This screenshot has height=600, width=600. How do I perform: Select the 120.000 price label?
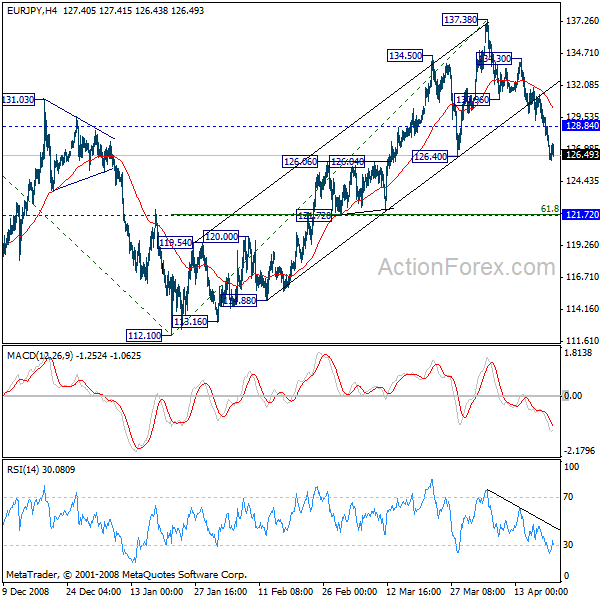[x=221, y=236]
